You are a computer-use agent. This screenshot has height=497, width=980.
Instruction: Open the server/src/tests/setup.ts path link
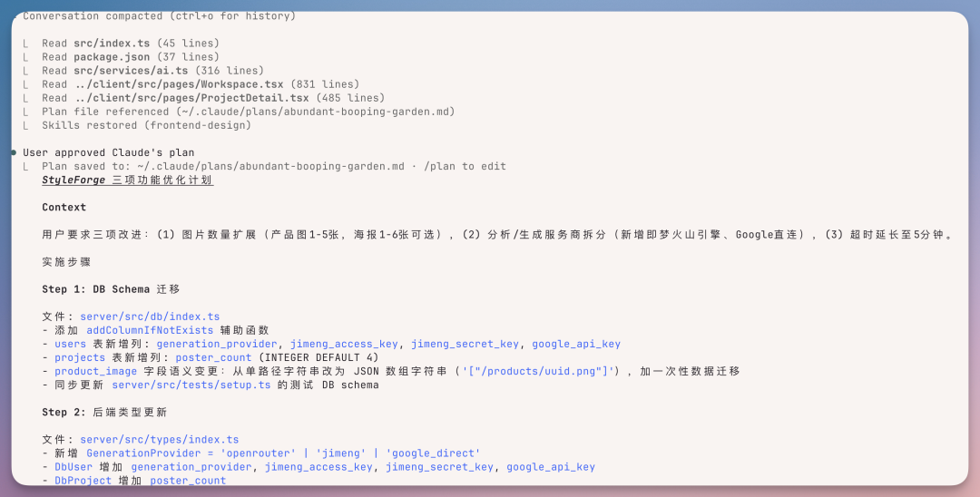coord(191,385)
